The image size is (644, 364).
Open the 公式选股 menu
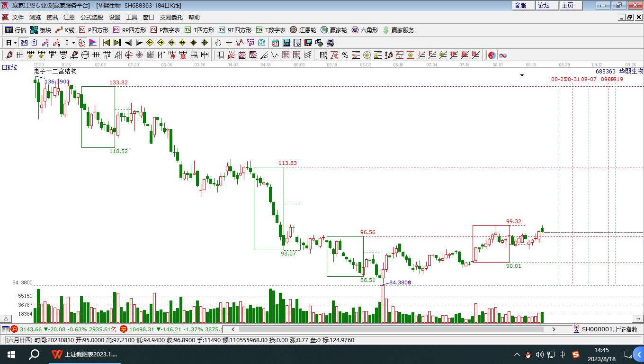click(92, 17)
